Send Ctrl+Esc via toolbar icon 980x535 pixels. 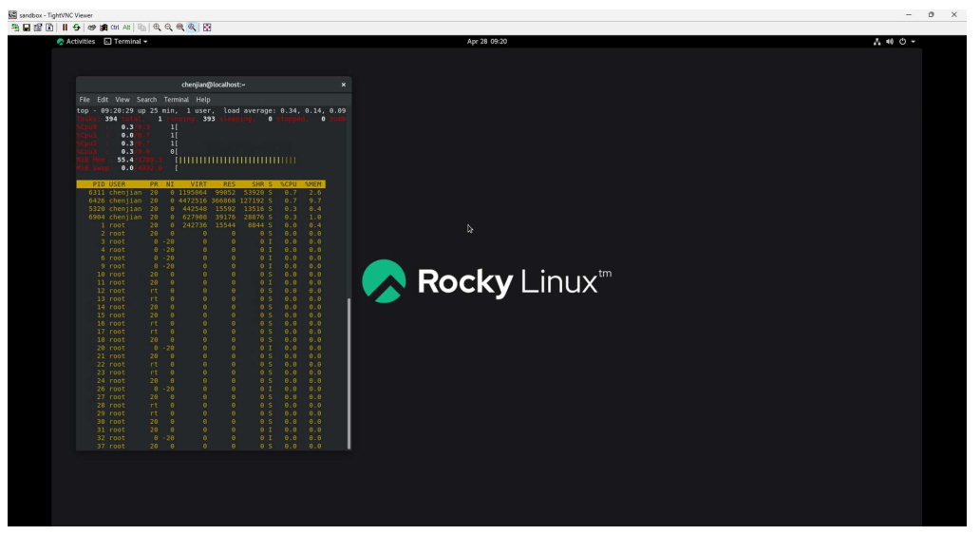click(x=104, y=28)
